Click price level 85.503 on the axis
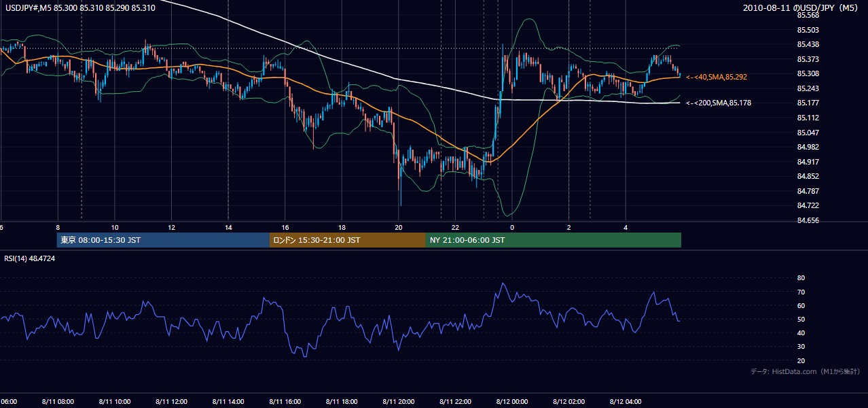868x408 pixels. [x=808, y=30]
